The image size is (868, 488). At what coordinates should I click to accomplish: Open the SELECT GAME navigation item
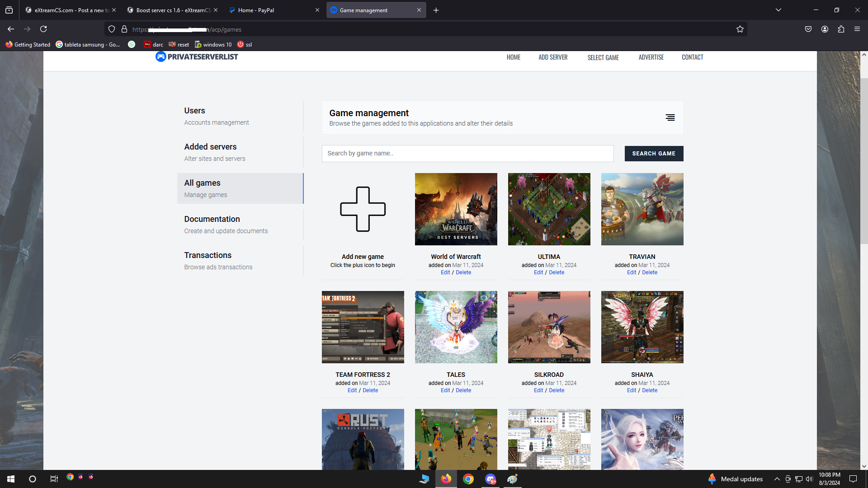[x=603, y=57]
